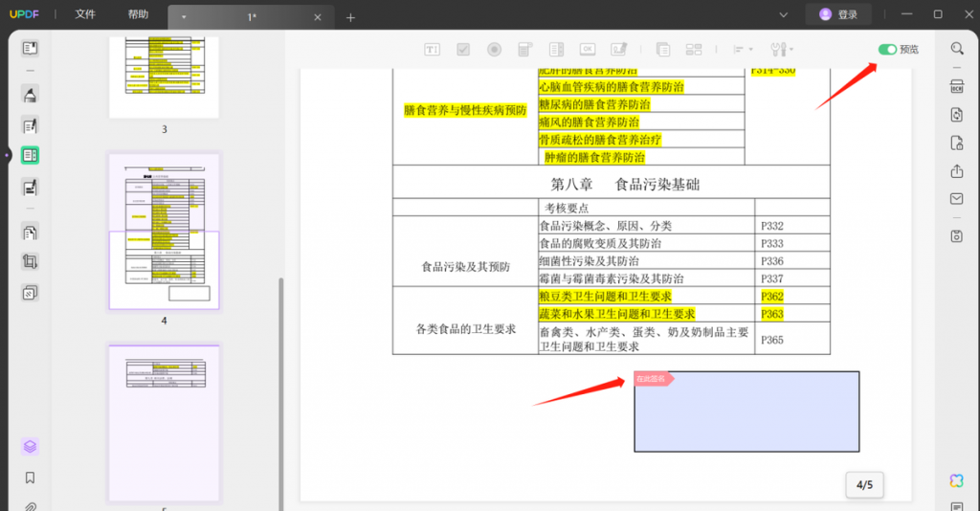Select the Crop Pages tool
The image size is (980, 511).
click(30, 262)
